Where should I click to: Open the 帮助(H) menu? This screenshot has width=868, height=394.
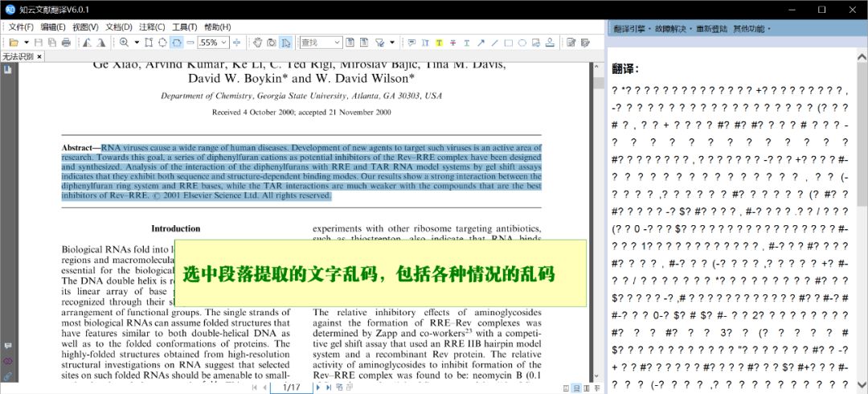[218, 27]
